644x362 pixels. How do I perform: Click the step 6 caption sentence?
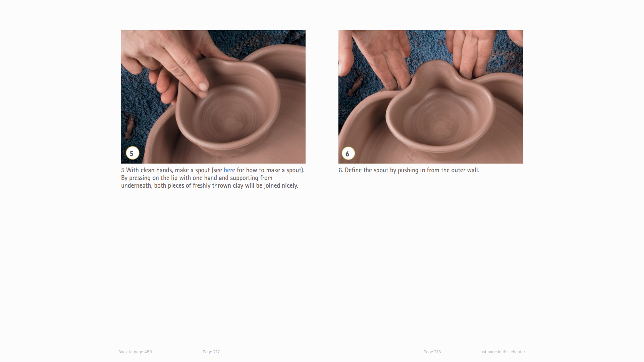click(x=409, y=170)
